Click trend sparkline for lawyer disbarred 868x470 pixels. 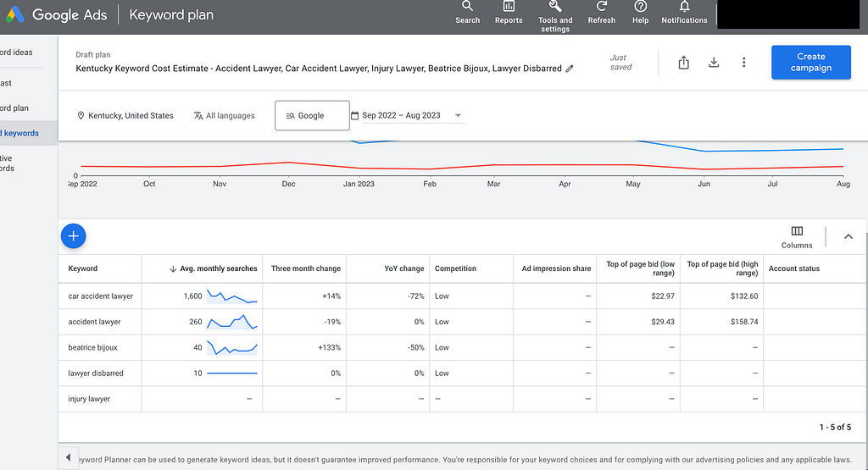(x=232, y=373)
